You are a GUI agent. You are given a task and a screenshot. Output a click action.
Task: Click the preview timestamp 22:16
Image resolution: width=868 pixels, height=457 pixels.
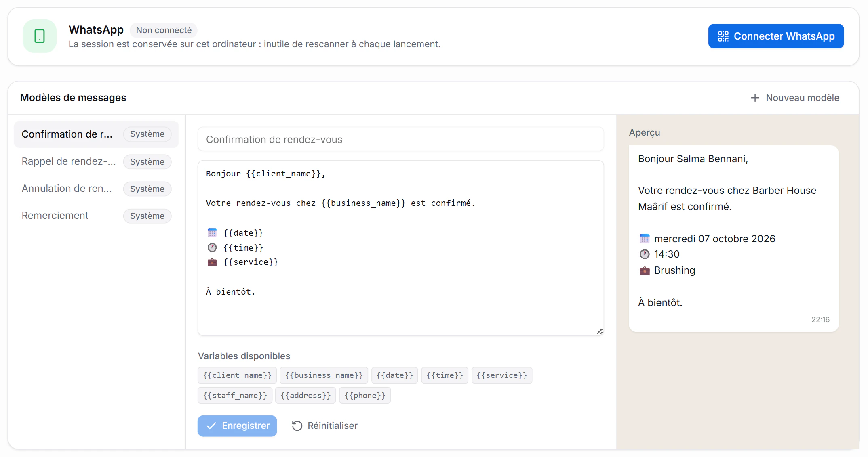click(x=820, y=319)
